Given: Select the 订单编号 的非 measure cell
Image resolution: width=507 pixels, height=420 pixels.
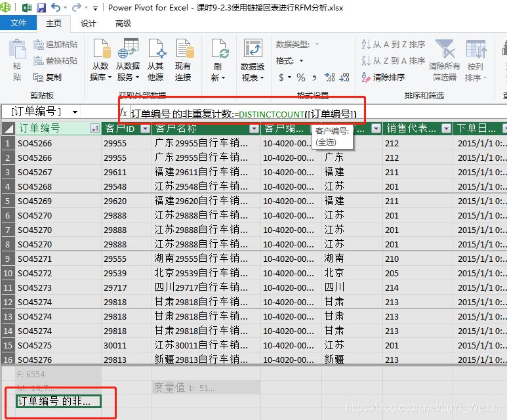Looking at the screenshot, I should coord(58,401).
